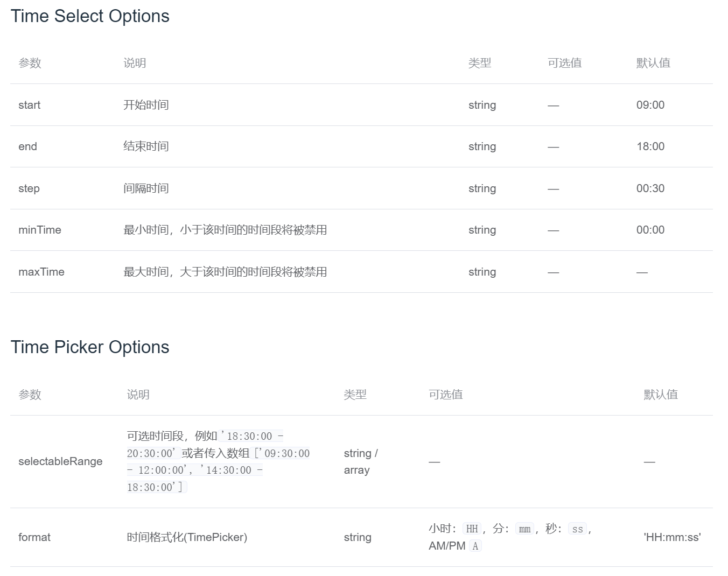Click the mm code tag
Image resolution: width=728 pixels, height=576 pixels.
(524, 529)
